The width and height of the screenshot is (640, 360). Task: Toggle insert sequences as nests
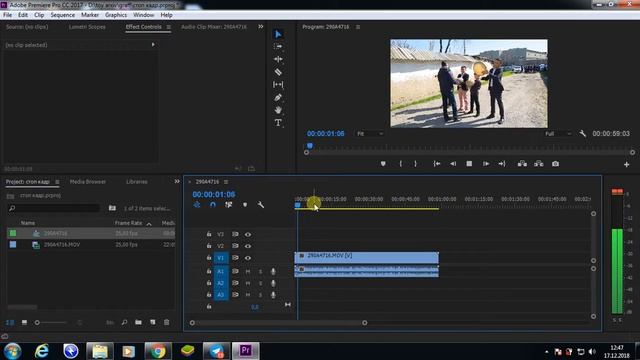click(197, 205)
